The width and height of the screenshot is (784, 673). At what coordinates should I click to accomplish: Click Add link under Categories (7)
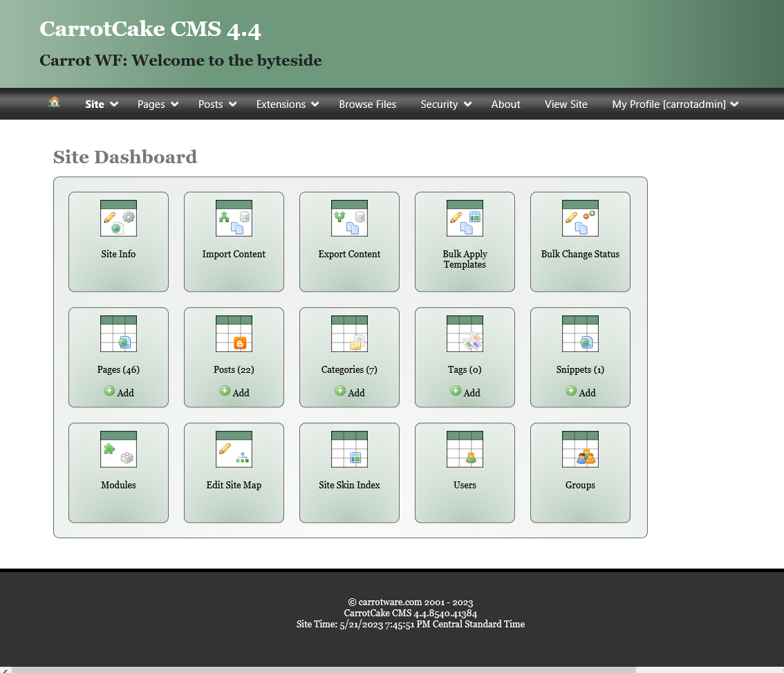tap(357, 393)
